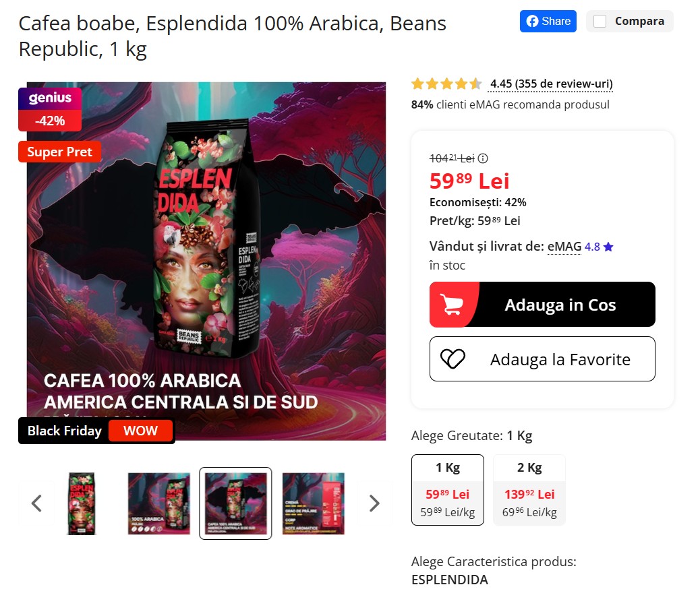Click the heart icon for favorites
Screen dimensions: 700x589
click(x=453, y=359)
